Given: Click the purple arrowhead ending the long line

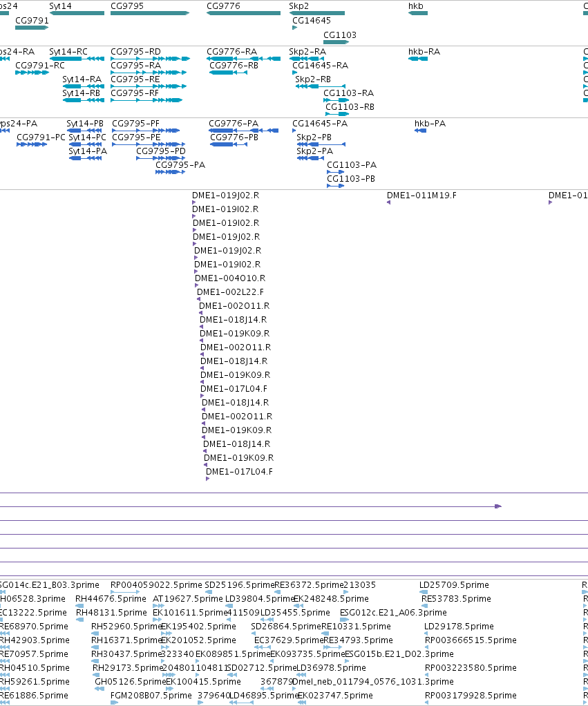Looking at the screenshot, I should click(x=498, y=506).
